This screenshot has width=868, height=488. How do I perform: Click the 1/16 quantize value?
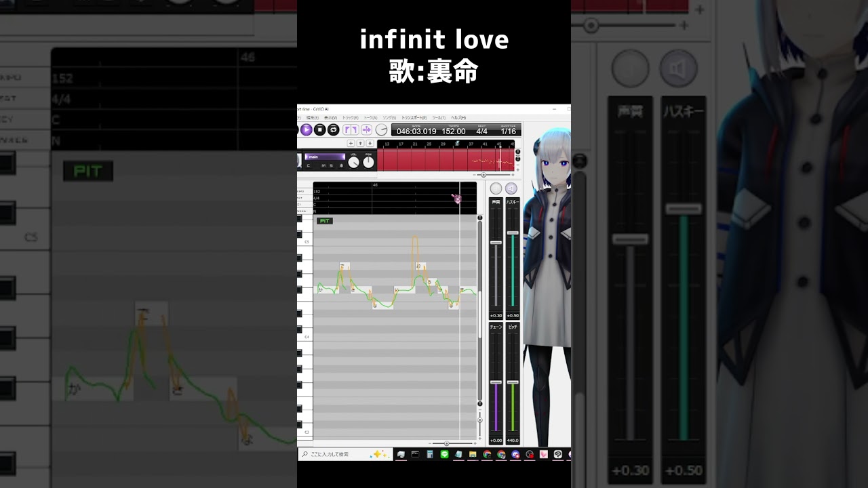[x=509, y=131]
